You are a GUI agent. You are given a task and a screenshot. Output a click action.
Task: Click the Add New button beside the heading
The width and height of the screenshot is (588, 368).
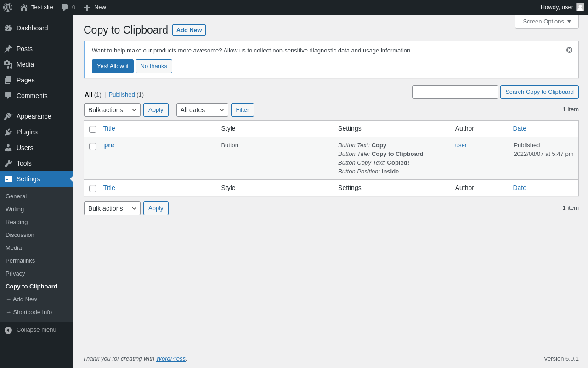[189, 30]
